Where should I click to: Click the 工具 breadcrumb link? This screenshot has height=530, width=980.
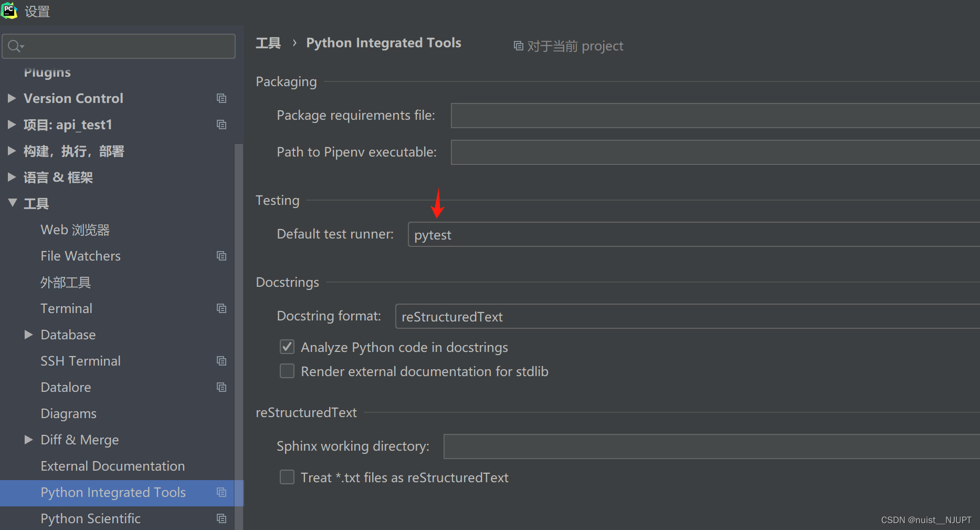coord(268,43)
